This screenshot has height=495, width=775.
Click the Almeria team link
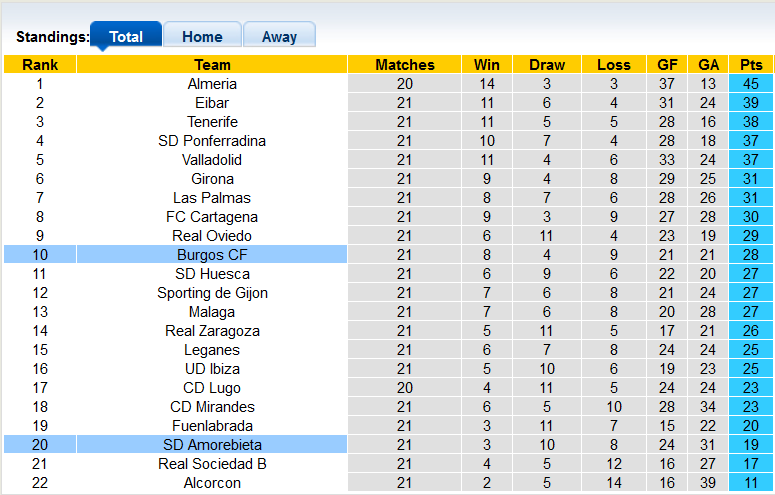(x=212, y=84)
